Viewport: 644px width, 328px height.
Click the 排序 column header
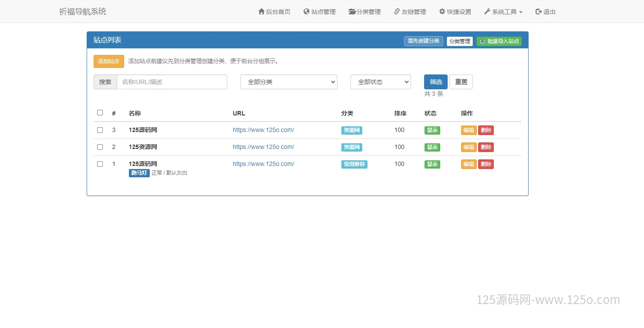pos(401,113)
